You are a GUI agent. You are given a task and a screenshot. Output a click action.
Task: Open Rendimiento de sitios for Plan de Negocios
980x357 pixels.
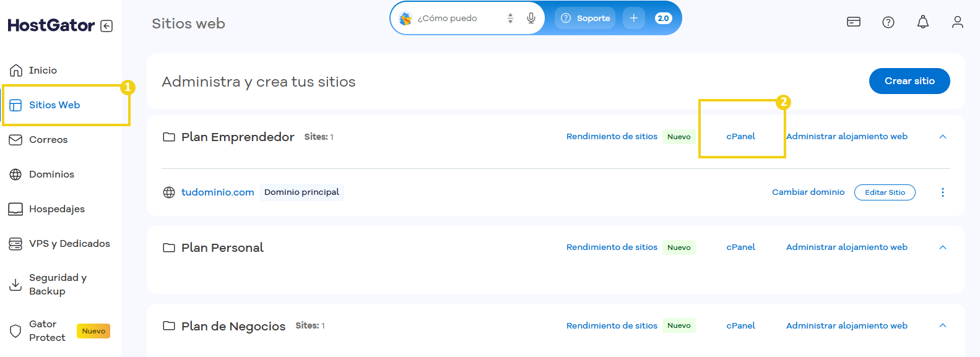[612, 326]
